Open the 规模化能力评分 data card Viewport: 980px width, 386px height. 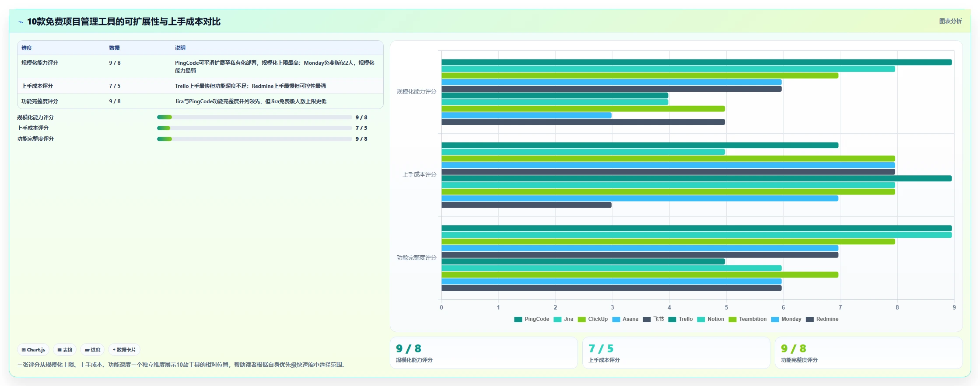click(484, 353)
